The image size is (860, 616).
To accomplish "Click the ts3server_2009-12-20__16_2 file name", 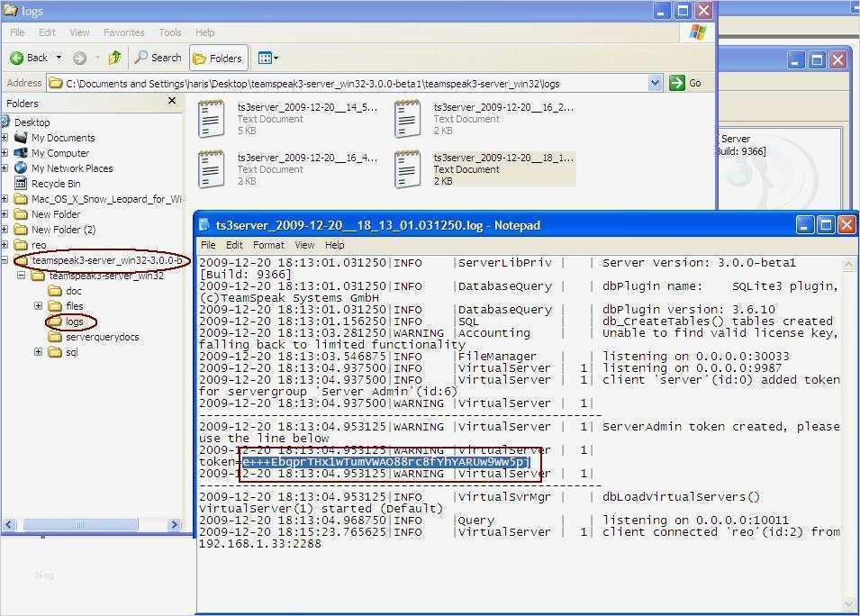I will click(x=503, y=107).
